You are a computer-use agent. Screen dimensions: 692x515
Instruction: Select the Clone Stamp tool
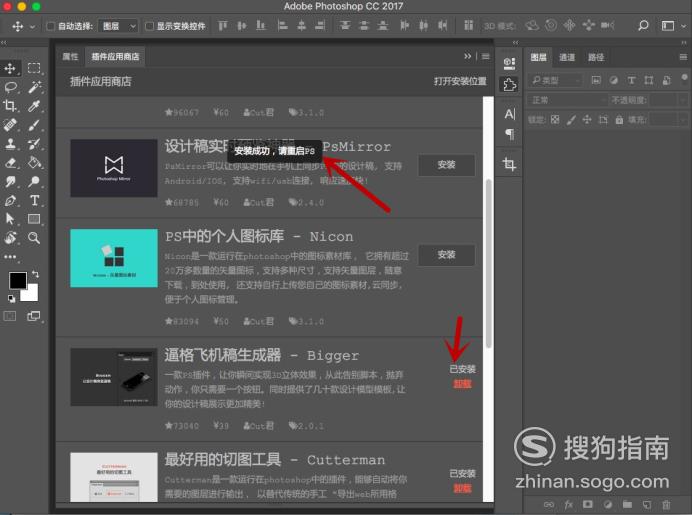10,144
